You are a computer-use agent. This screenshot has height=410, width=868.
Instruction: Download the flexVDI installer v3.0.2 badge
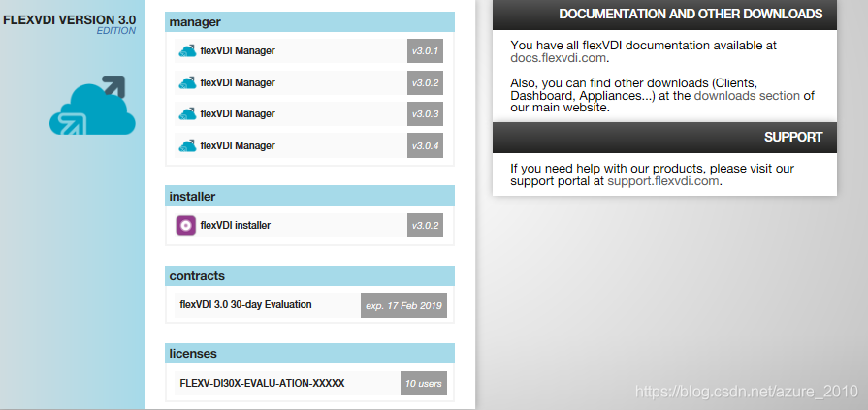(x=425, y=225)
